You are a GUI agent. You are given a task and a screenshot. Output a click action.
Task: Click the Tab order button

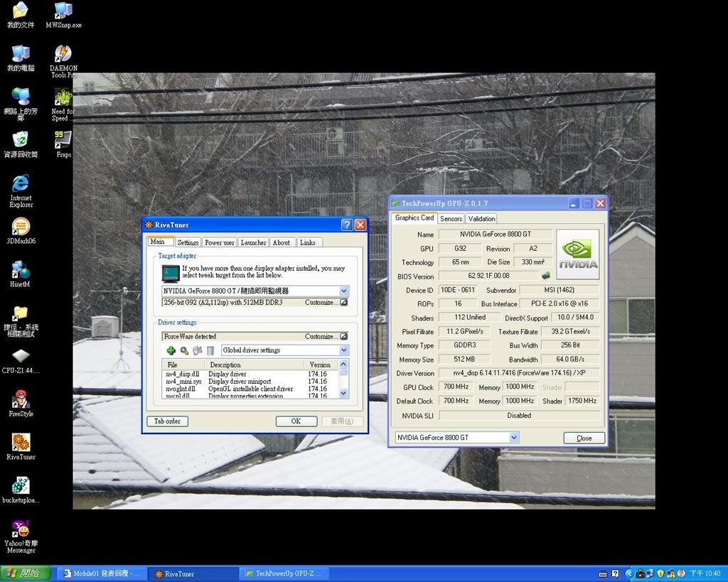tap(168, 421)
